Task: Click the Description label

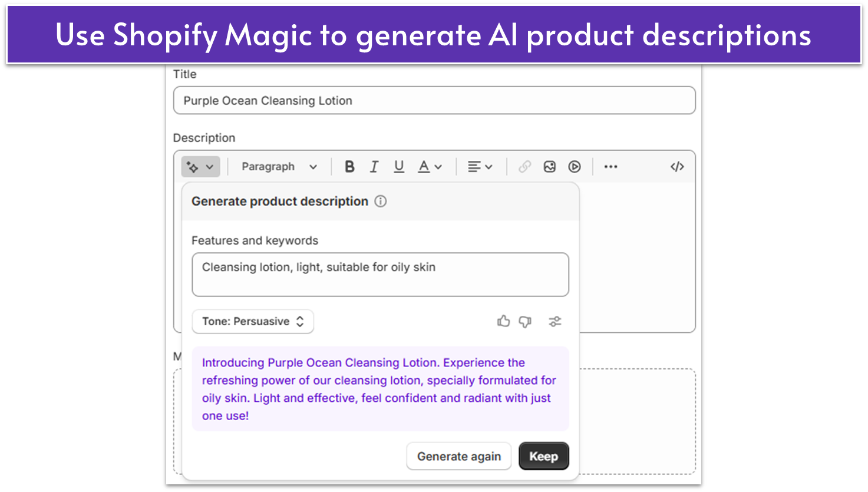Action: click(204, 138)
